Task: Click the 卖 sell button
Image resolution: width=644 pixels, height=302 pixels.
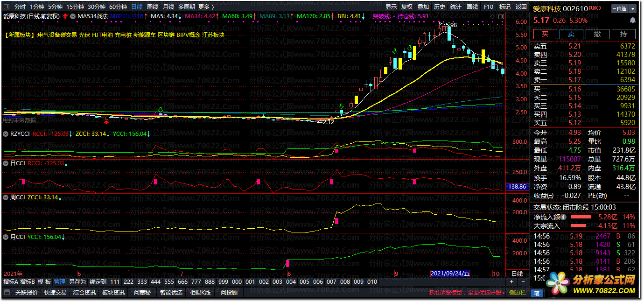Action: pyautogui.click(x=571, y=34)
